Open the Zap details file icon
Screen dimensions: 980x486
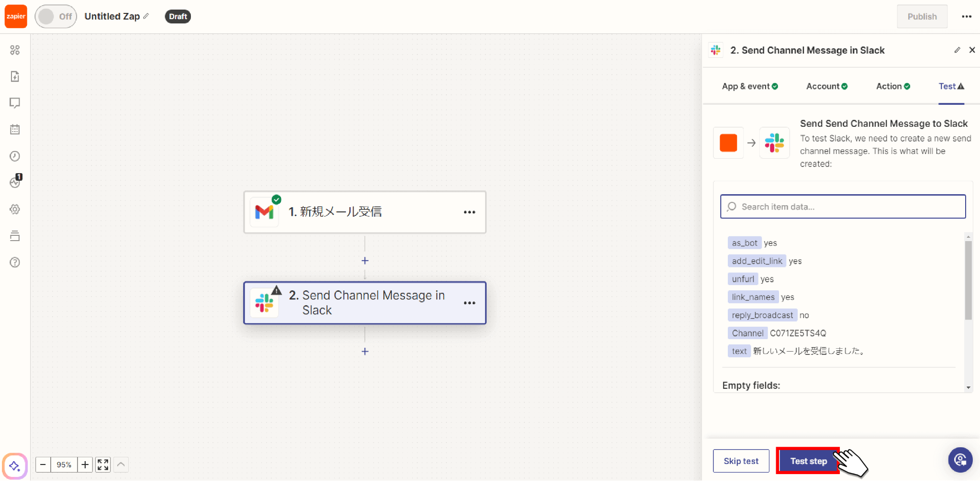tap(15, 77)
